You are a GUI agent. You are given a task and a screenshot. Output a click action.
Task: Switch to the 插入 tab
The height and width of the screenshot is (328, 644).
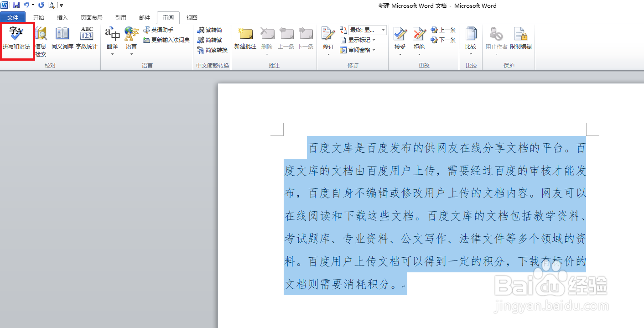pyautogui.click(x=62, y=18)
